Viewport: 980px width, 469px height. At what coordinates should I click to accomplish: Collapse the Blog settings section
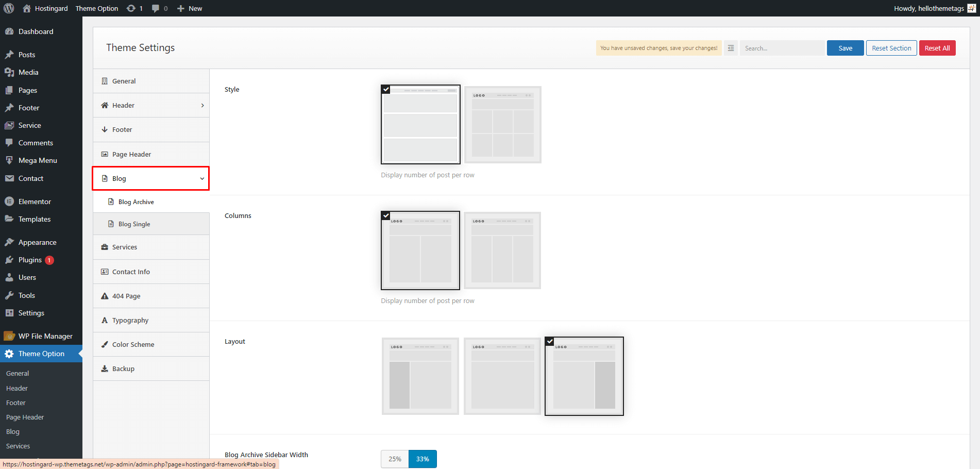(x=151, y=178)
